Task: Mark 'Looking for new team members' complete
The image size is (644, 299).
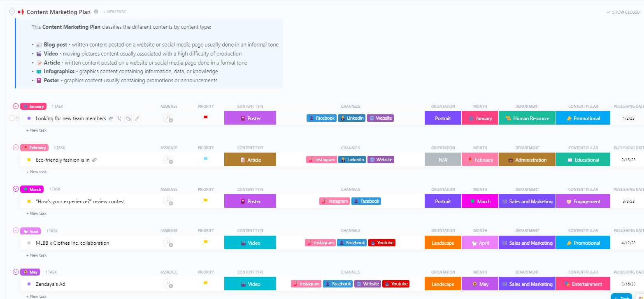Action: pos(12,118)
